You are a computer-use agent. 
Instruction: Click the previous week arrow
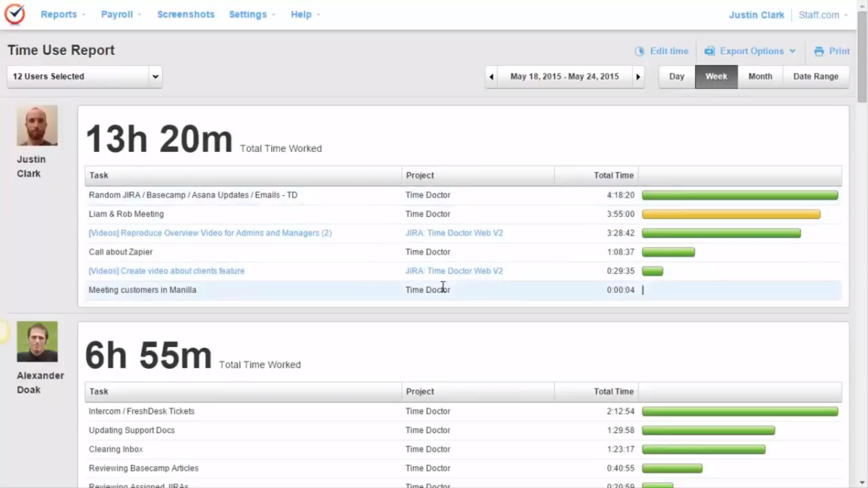[x=491, y=76]
